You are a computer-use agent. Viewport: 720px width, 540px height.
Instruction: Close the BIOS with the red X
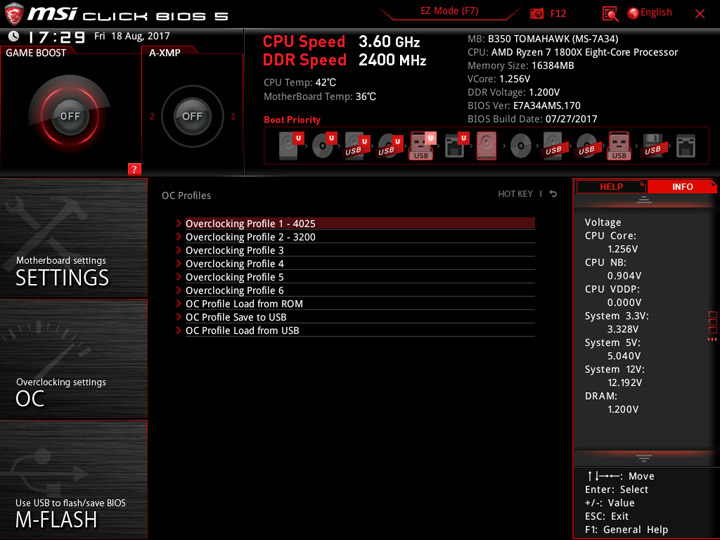[700, 14]
